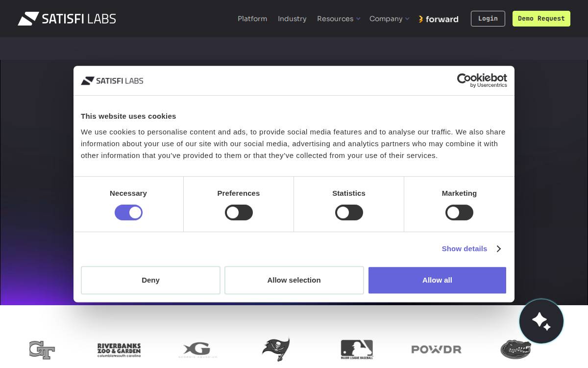
Task: Click the Buccaneers pirate flag logo
Action: 276,349
